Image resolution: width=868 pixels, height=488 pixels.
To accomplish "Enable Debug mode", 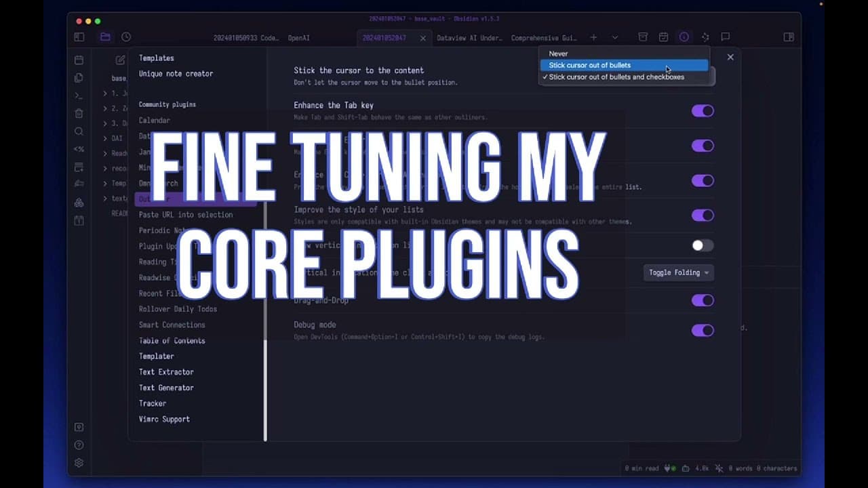I will [703, 330].
